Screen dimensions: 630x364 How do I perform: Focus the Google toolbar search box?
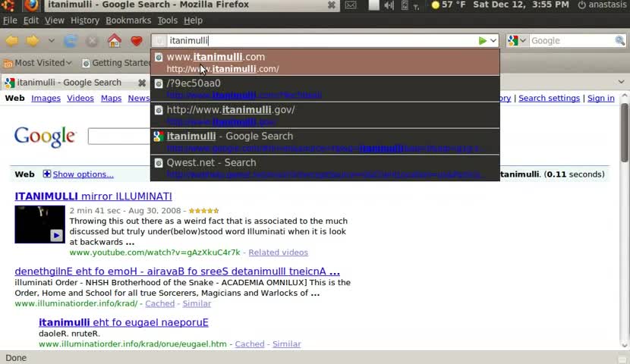tap(572, 40)
